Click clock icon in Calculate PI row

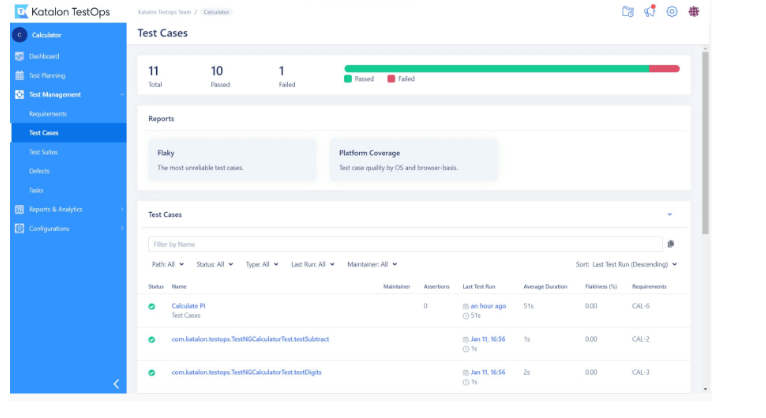(466, 316)
